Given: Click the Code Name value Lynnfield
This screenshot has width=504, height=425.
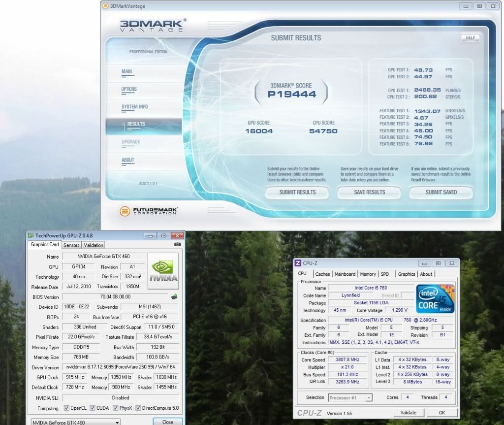Looking at the screenshot, I should [x=350, y=295].
